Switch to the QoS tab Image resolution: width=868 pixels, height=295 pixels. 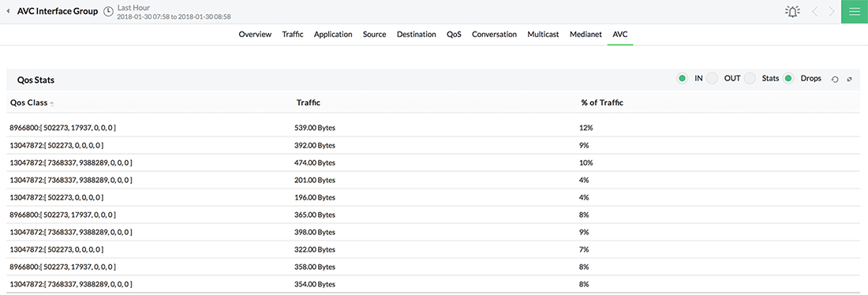(x=454, y=35)
